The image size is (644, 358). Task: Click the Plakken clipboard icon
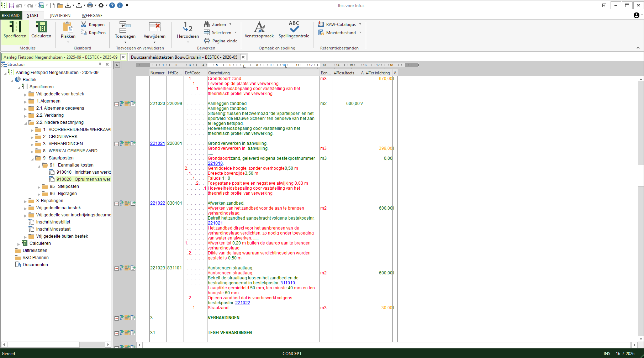pos(68,28)
